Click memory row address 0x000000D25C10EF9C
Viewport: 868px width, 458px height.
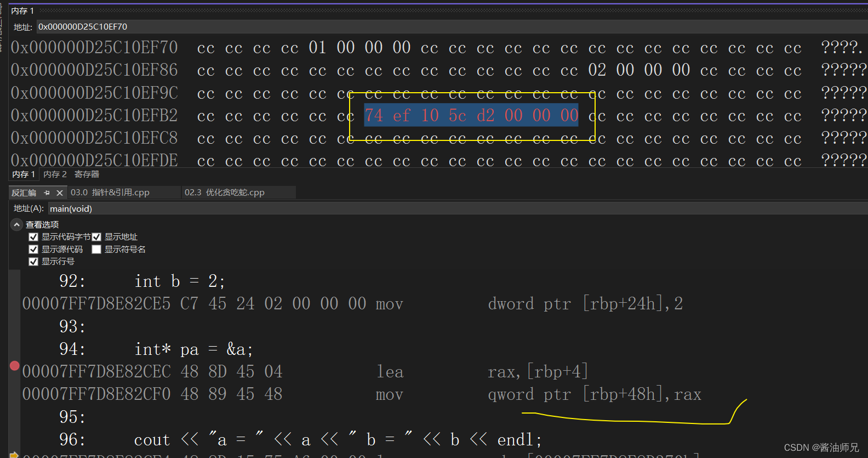(94, 93)
